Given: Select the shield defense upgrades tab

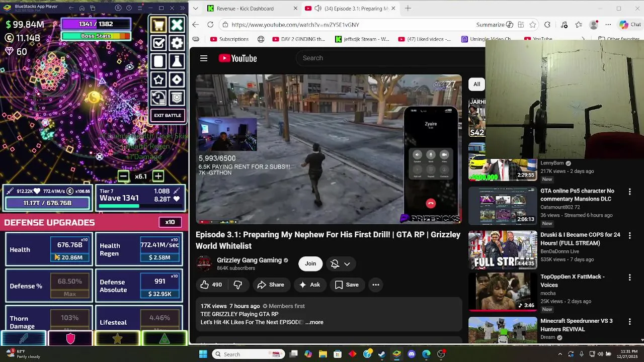Looking at the screenshot, I should pos(70,339).
